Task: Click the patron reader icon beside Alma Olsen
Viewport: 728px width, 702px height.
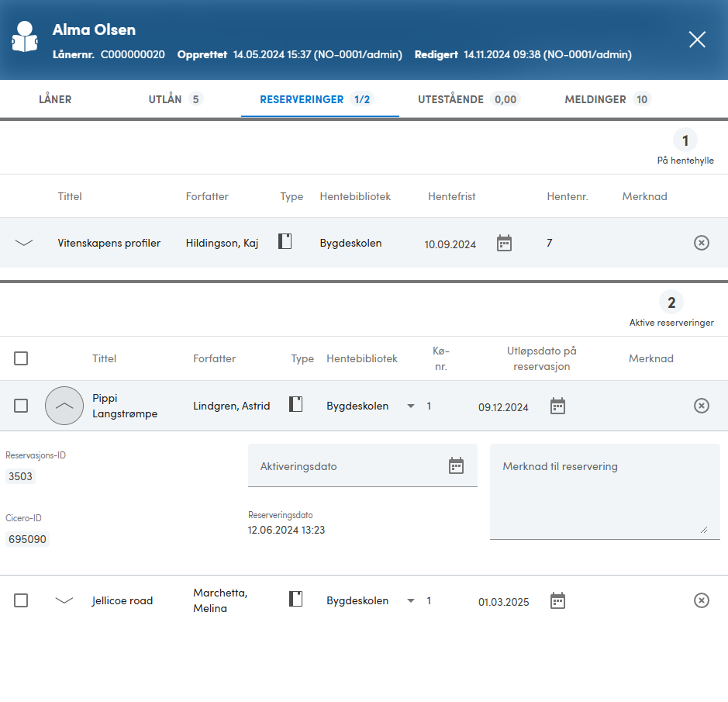Action: pyautogui.click(x=25, y=36)
